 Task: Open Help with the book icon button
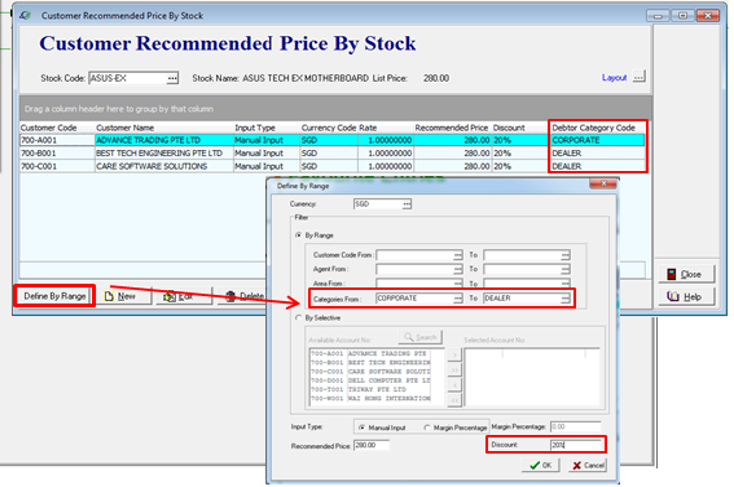pyautogui.click(x=686, y=297)
